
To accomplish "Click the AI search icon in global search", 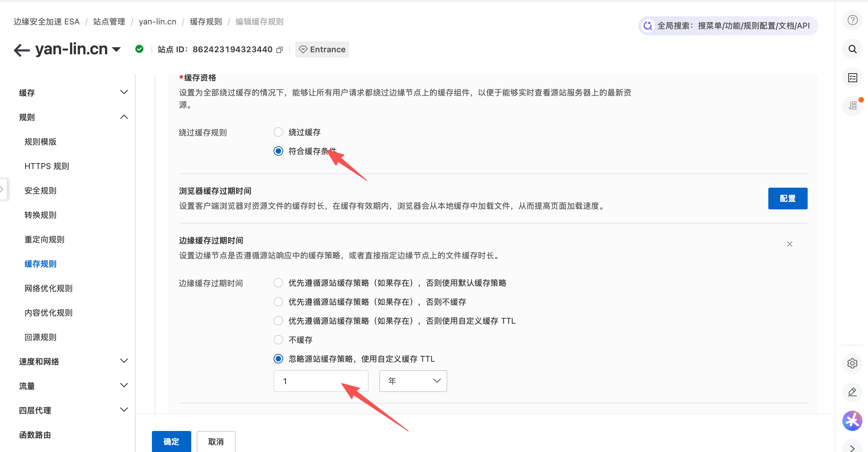I will coord(648,26).
